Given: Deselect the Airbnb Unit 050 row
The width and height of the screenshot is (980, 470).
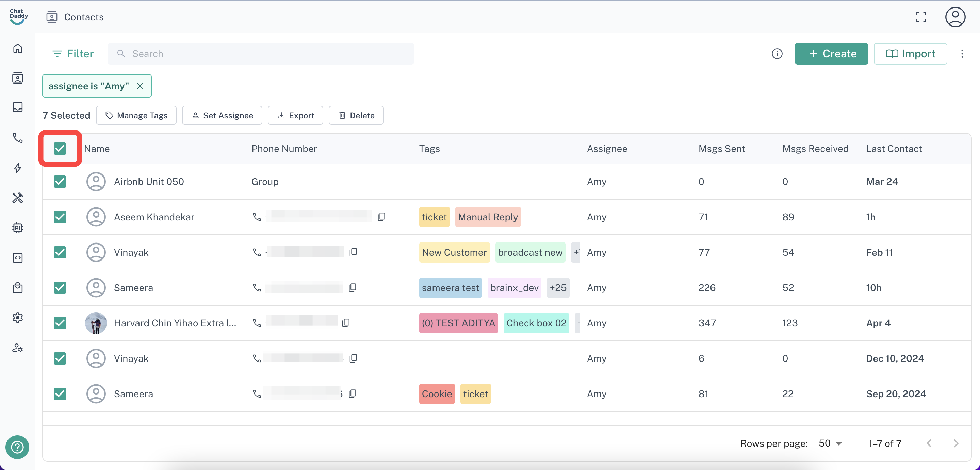Looking at the screenshot, I should (60, 182).
